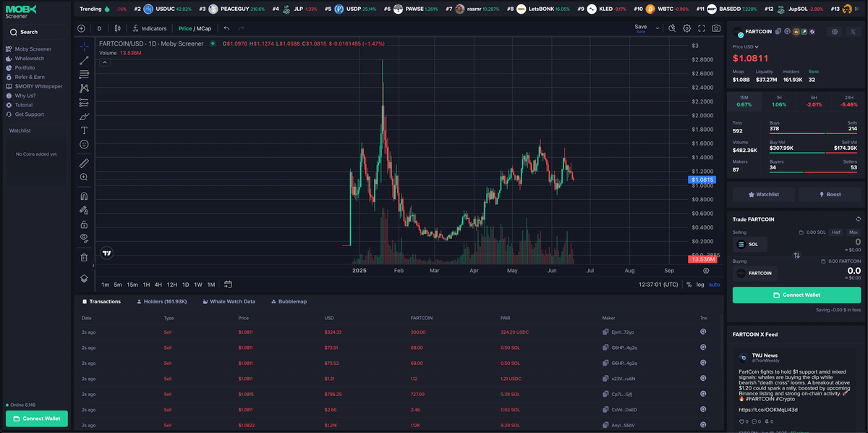Boost the FARTCOIN token

click(830, 194)
